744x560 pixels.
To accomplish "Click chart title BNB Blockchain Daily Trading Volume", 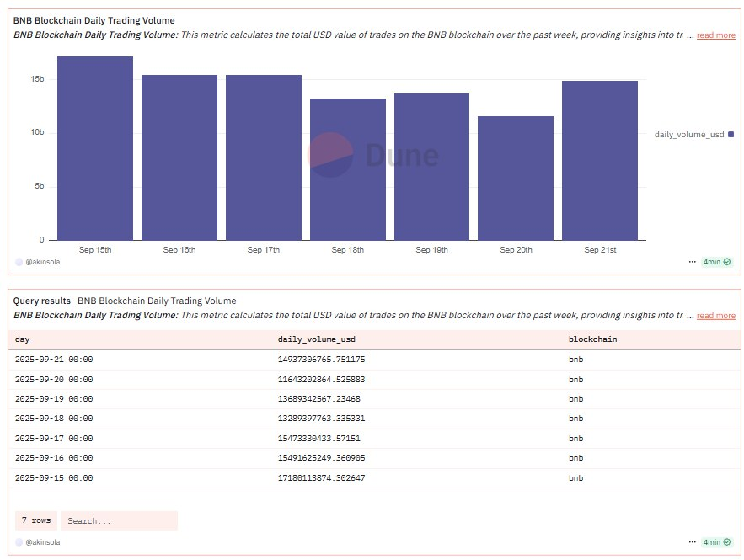I will (x=94, y=20).
